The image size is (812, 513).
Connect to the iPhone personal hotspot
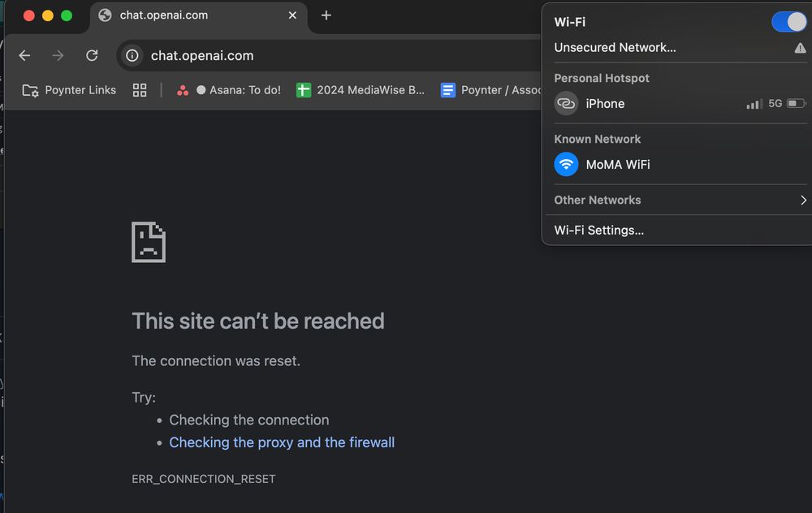680,104
